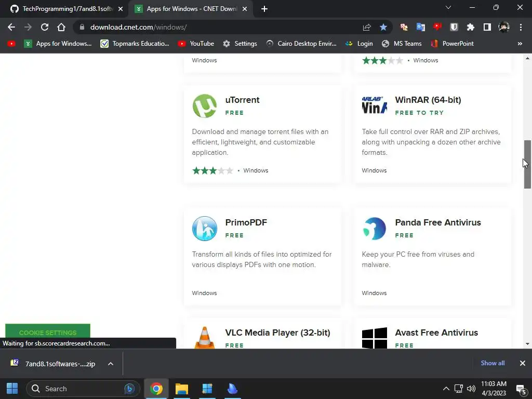Close the Apps for Windows CNET Download tab
Viewport: 532px width, 399px height.
click(245, 9)
